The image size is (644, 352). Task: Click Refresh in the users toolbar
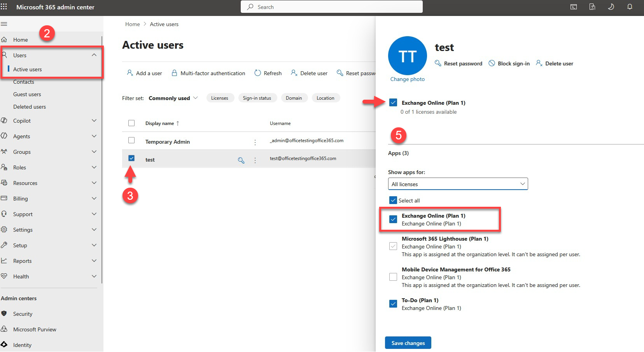tap(268, 73)
